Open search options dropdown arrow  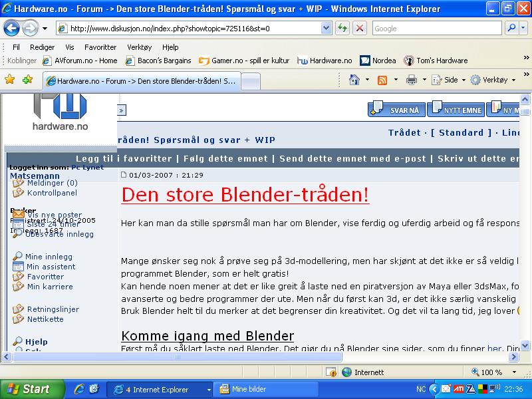pos(523,29)
